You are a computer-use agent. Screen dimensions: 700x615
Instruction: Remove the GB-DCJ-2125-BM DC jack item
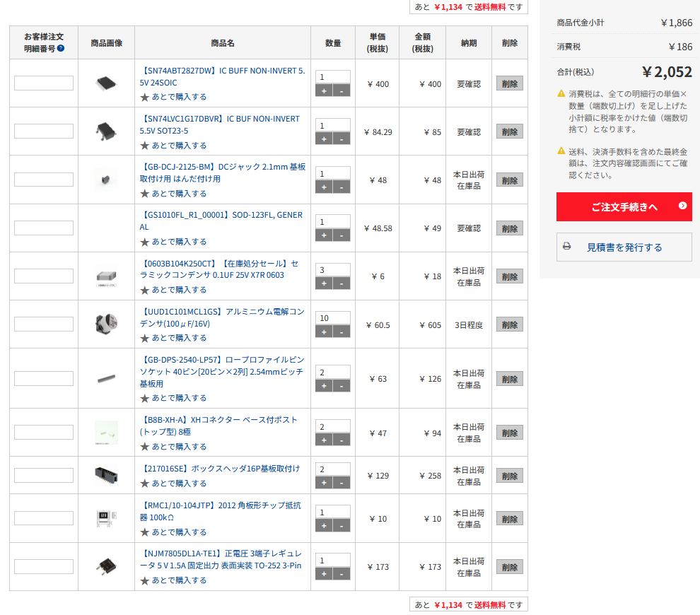(x=509, y=180)
